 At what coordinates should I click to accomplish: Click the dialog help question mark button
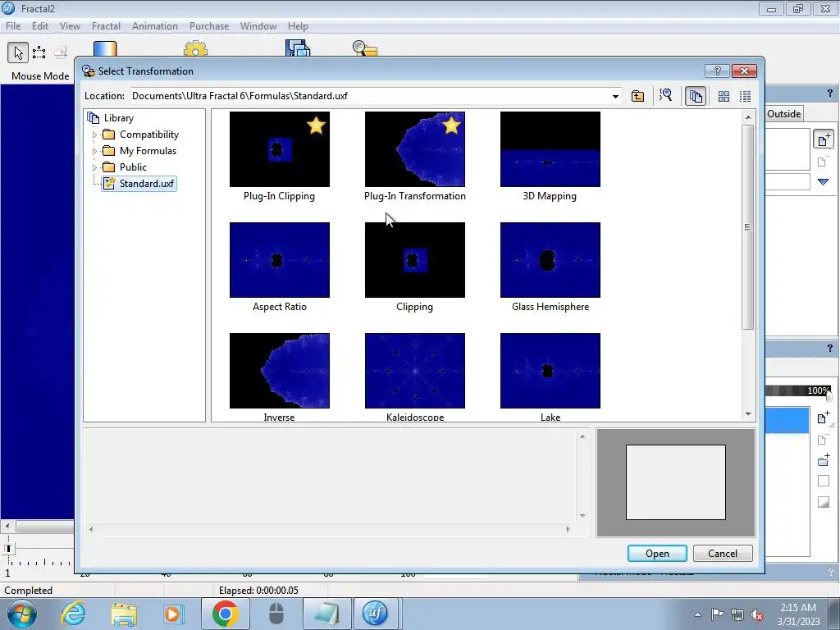(717, 71)
